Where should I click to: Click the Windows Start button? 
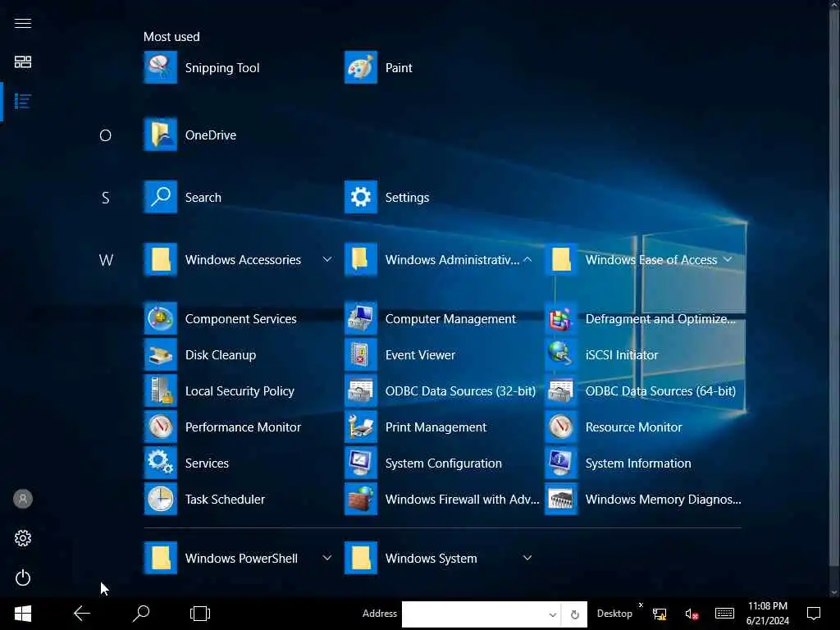click(x=22, y=614)
